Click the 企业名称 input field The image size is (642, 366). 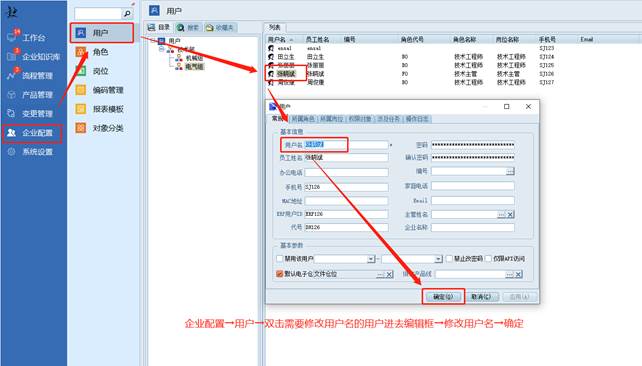coord(473,227)
